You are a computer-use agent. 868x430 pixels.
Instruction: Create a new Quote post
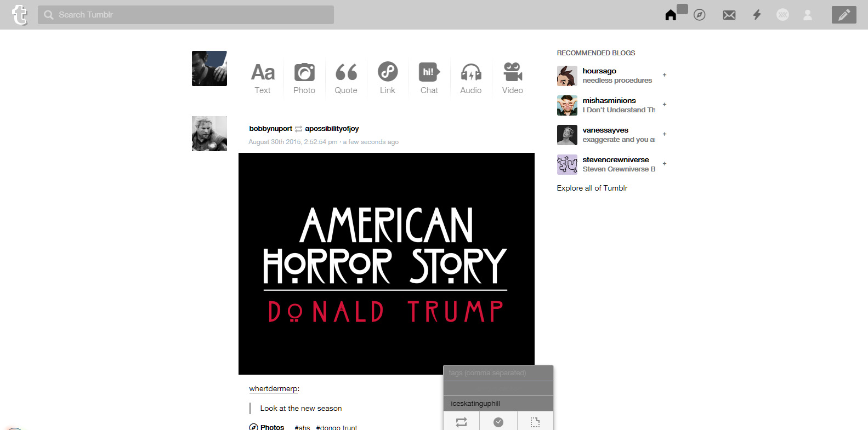pos(346,78)
